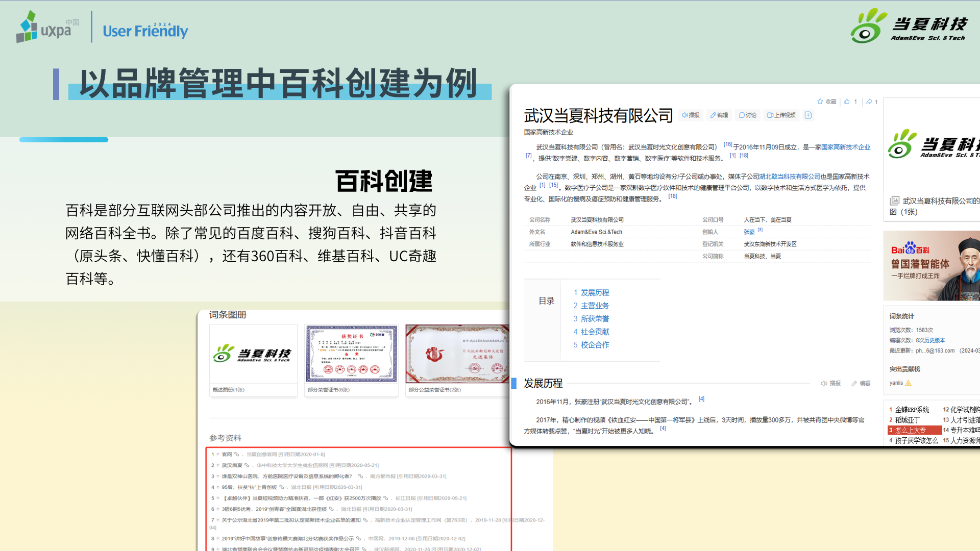Open the 讨论 discussion button
Viewport: 980px width, 551px height.
pos(748,115)
